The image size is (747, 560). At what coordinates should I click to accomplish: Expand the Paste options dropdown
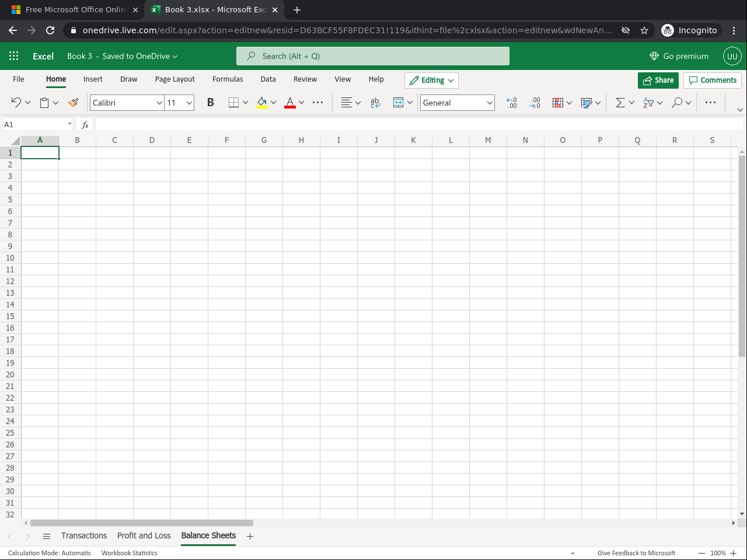(x=55, y=103)
